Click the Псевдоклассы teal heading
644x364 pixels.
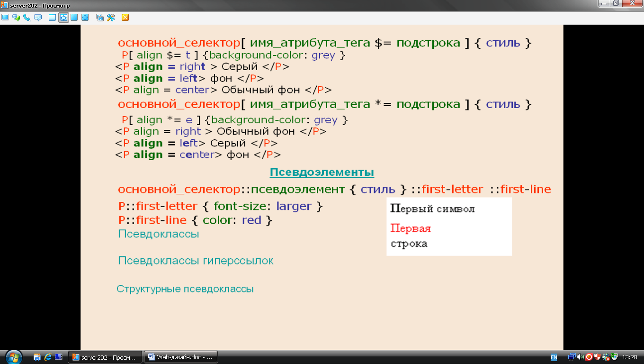(159, 234)
